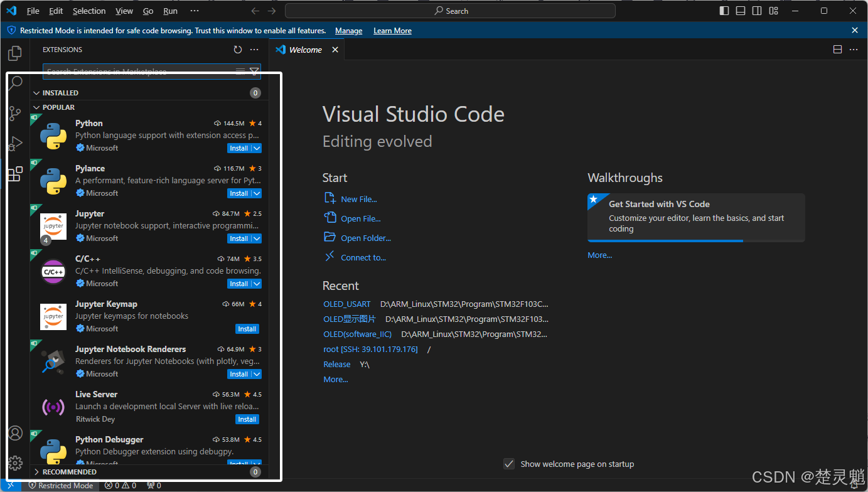Screen dimensions: 868x492
Task: Click Restricted Mode in status bar
Action: (x=61, y=485)
